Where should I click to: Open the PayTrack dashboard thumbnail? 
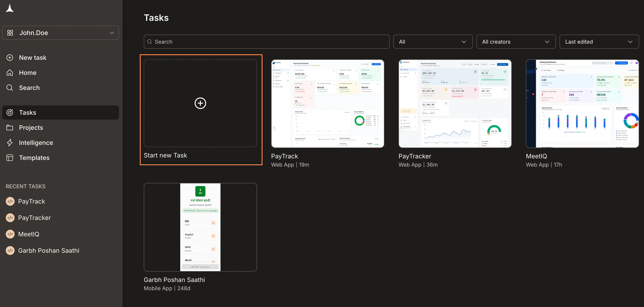click(x=328, y=103)
